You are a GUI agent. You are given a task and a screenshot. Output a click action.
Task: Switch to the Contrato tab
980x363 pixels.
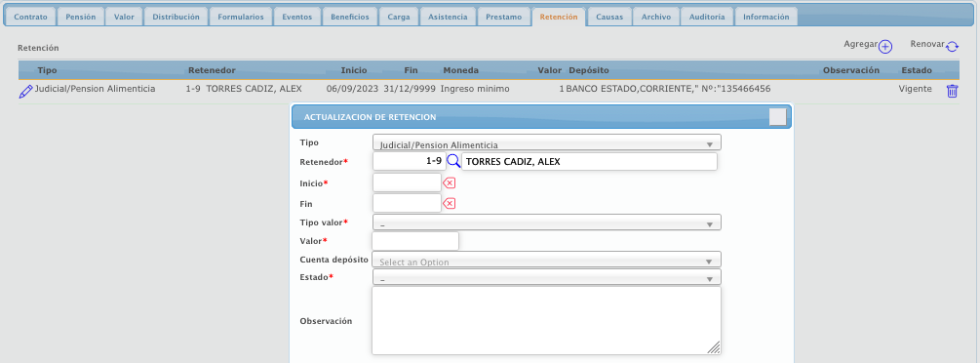(x=30, y=17)
